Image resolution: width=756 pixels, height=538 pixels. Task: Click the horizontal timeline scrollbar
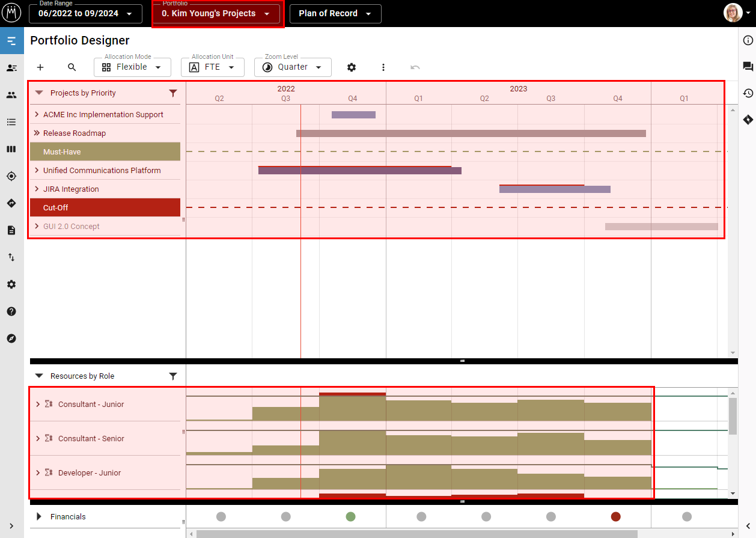416,534
